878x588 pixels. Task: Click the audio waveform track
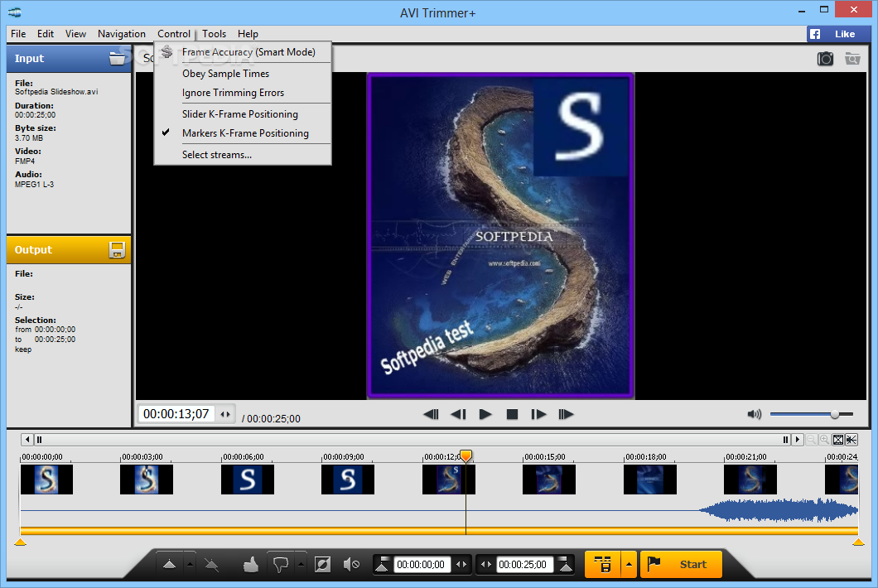439,510
